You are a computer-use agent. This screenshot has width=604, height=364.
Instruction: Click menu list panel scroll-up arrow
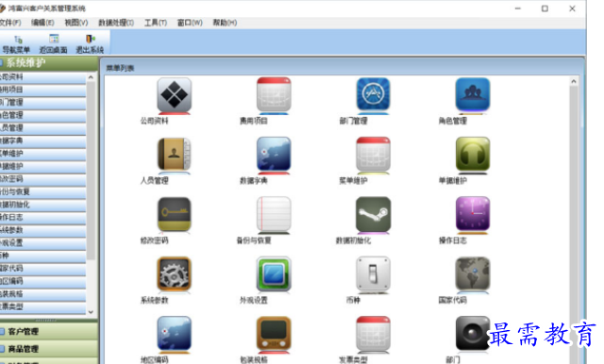[574, 81]
